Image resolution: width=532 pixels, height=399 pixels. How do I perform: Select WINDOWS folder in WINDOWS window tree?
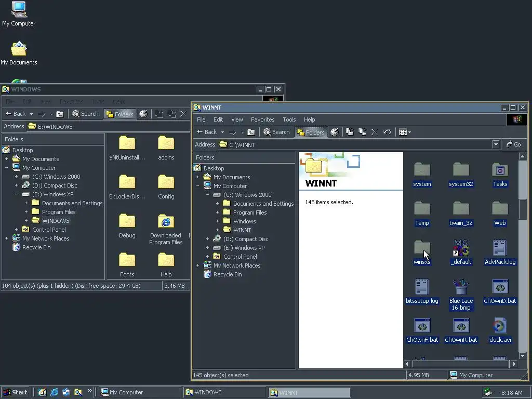pos(56,221)
